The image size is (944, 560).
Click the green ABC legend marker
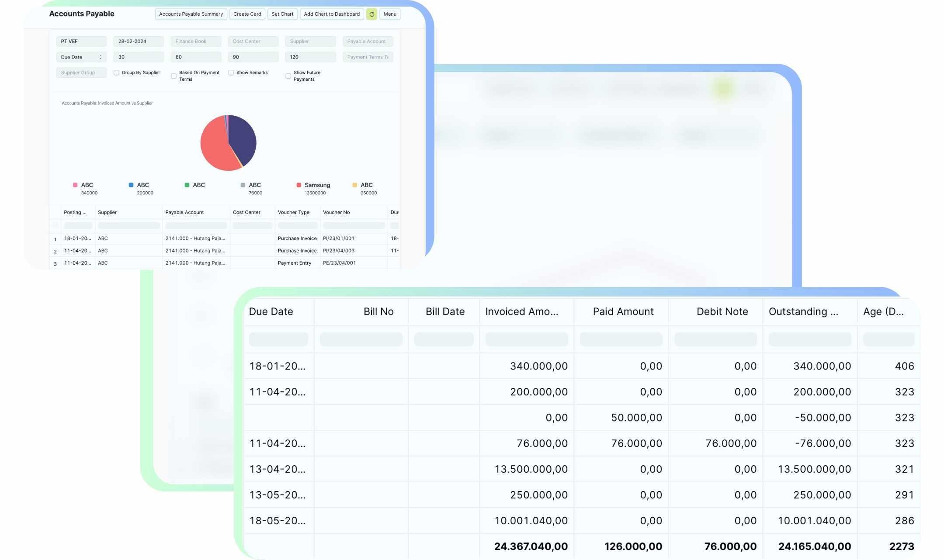[187, 185]
